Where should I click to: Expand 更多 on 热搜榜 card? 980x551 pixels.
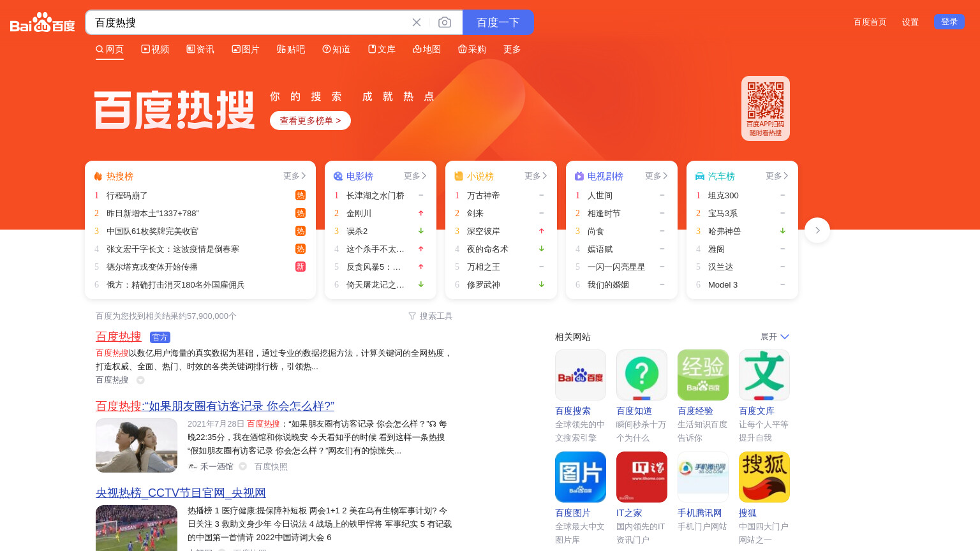(x=295, y=176)
